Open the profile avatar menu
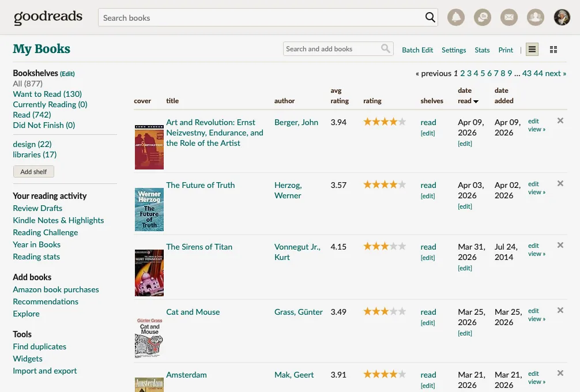Image resolution: width=580 pixels, height=392 pixels. click(x=562, y=17)
